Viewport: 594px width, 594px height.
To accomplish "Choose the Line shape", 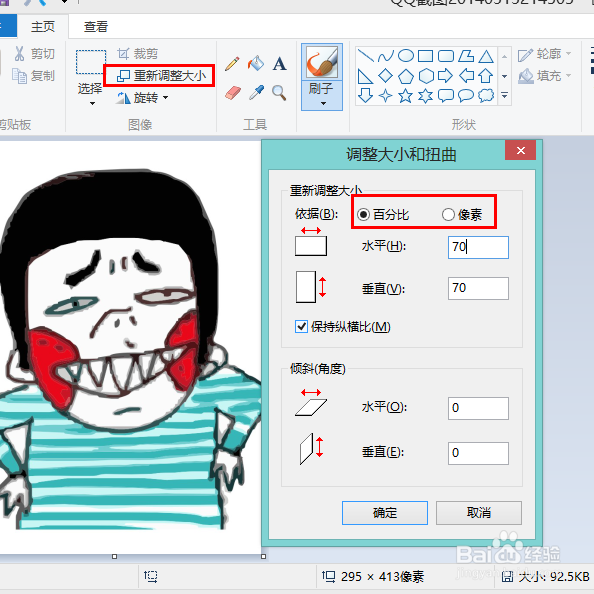I will pos(366,56).
